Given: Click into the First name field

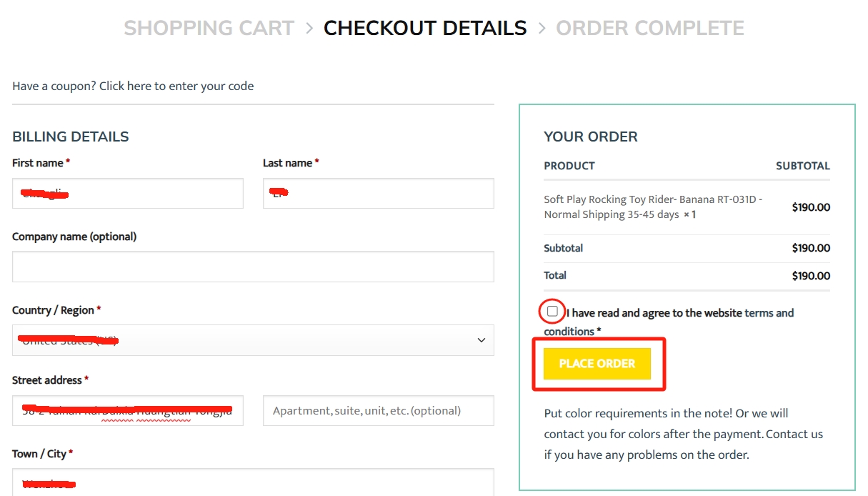Looking at the screenshot, I should 127,193.
